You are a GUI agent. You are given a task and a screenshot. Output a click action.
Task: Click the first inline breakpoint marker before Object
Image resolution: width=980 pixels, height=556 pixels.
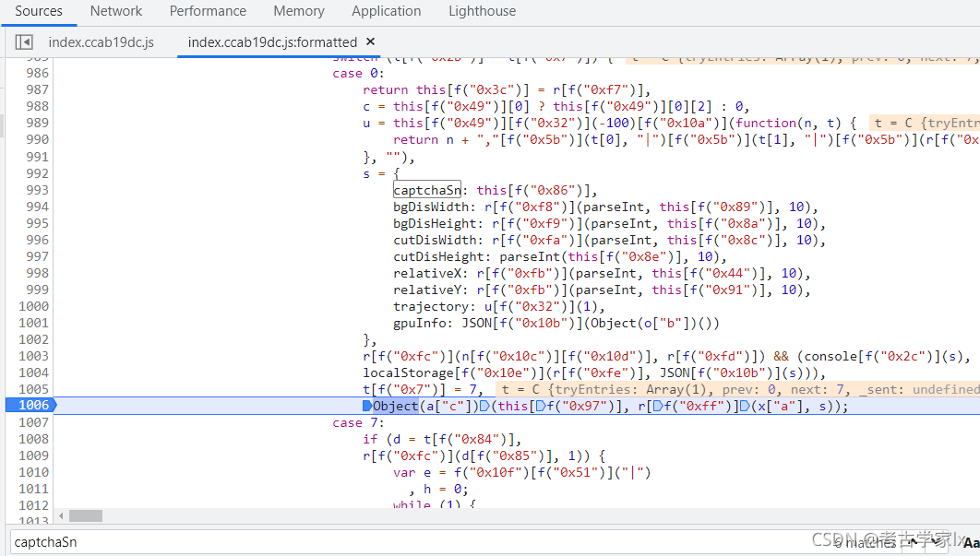[x=367, y=406]
